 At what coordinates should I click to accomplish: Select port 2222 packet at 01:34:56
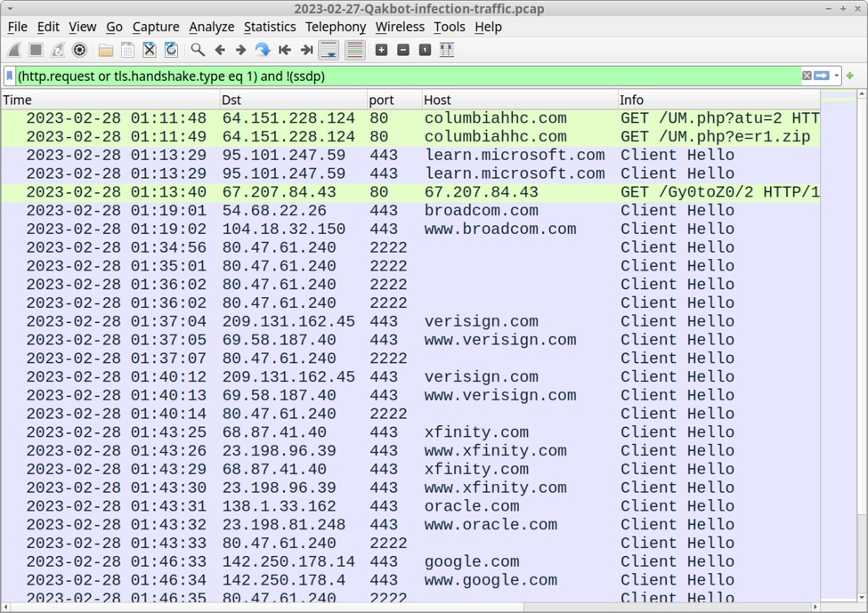coord(410,247)
